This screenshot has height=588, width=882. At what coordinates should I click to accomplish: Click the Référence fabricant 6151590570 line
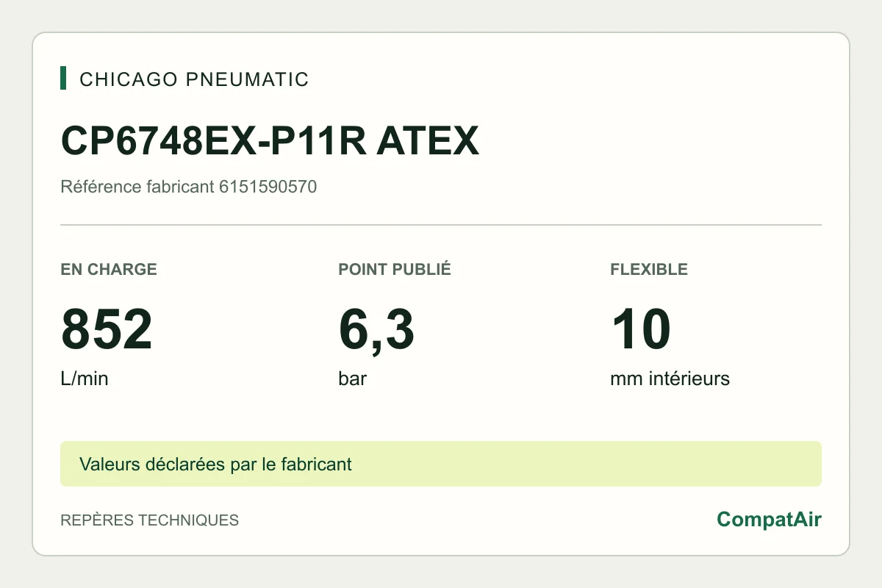click(188, 187)
